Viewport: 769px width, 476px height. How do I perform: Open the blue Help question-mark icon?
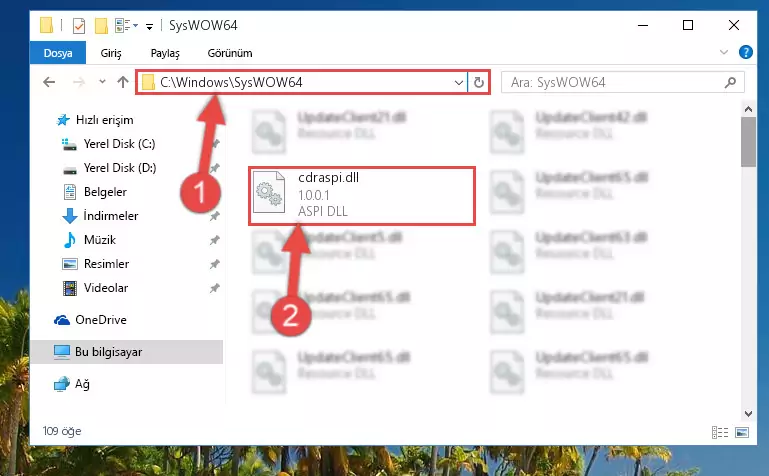[745, 52]
